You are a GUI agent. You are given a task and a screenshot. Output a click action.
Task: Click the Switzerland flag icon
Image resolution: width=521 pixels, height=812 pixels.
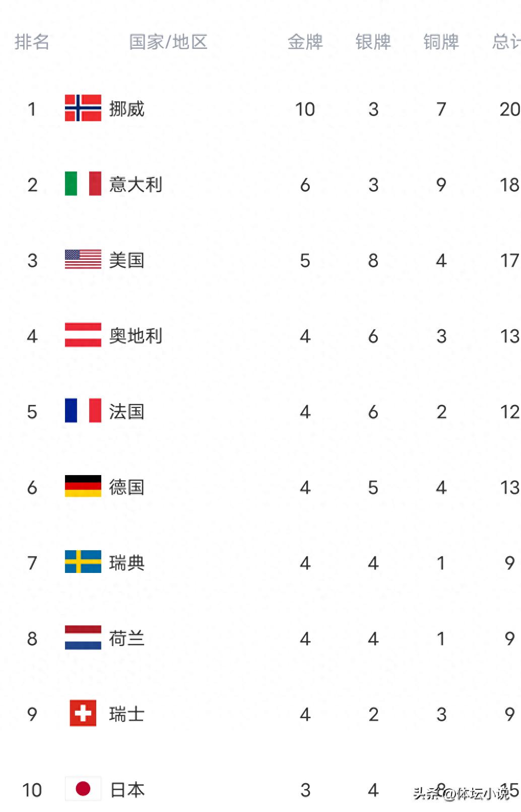point(83,714)
